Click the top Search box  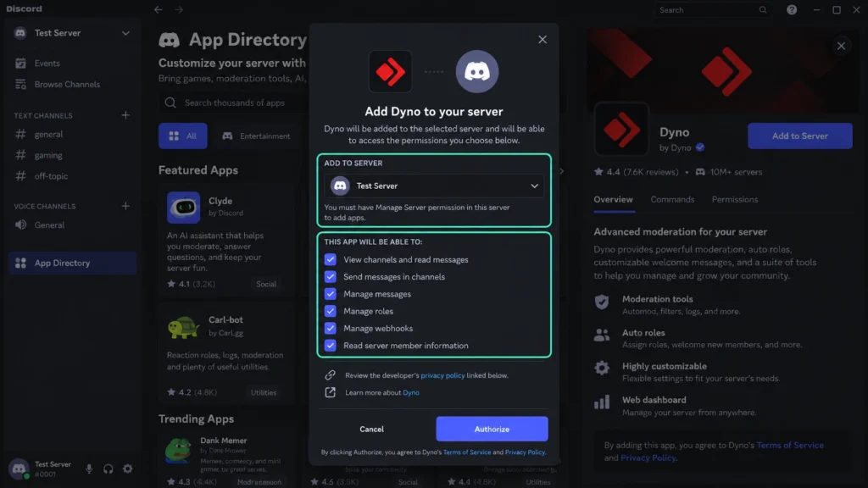712,10
